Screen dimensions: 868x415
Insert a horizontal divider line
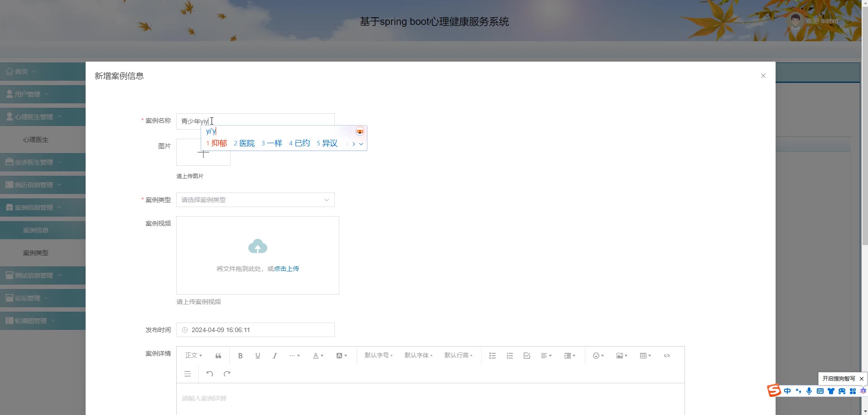click(x=188, y=374)
